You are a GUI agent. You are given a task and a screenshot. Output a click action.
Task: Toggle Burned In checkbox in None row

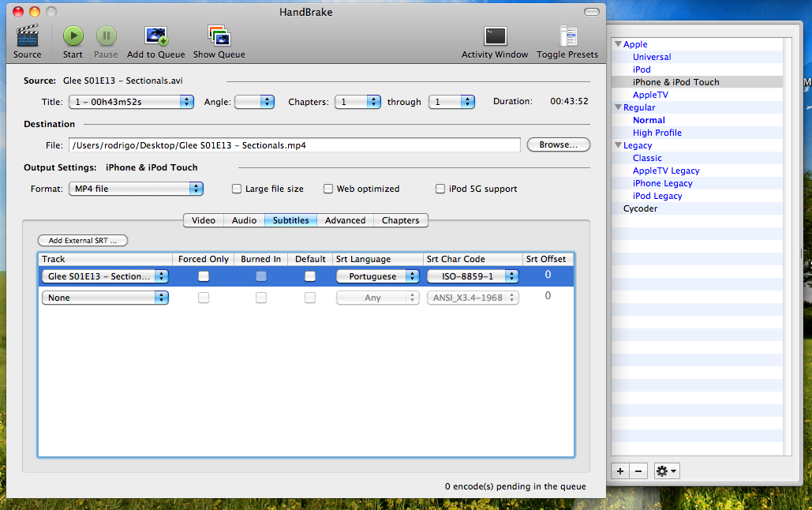[x=261, y=298]
